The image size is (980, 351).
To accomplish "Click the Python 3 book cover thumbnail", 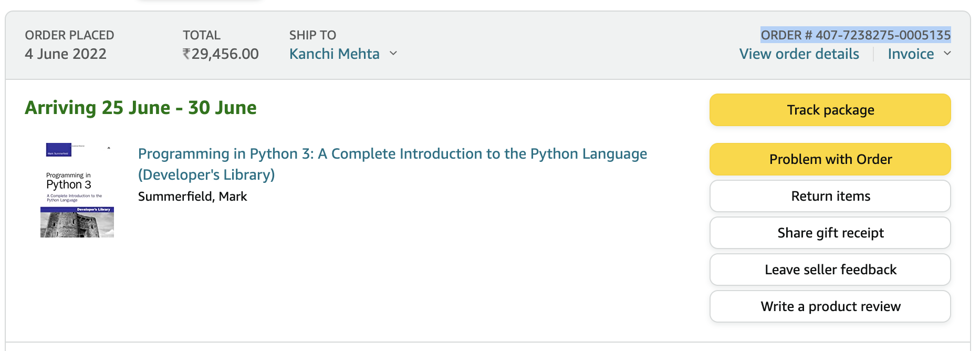I will (77, 190).
